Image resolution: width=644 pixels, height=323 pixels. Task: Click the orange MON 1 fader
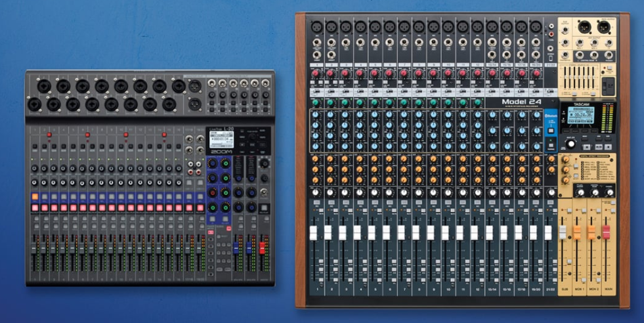point(577,232)
